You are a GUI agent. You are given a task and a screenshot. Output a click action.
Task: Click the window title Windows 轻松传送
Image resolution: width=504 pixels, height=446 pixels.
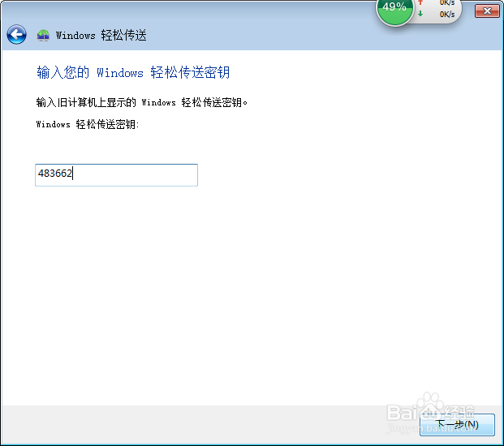pos(101,35)
